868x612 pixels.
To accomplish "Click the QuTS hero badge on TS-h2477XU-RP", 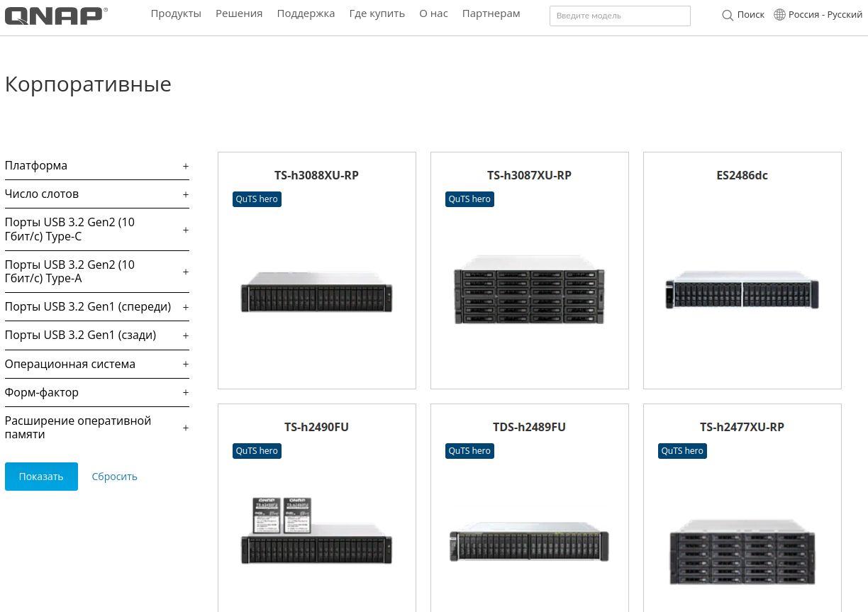I will pos(682,451).
